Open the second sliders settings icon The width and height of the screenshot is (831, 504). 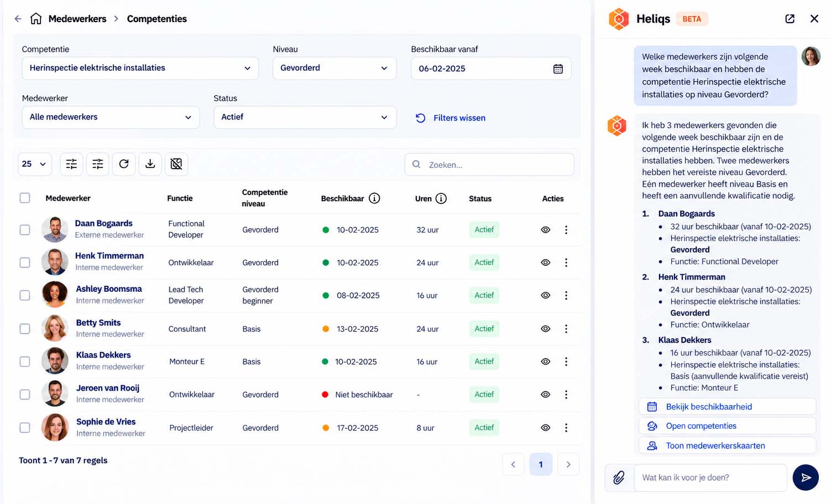97,164
